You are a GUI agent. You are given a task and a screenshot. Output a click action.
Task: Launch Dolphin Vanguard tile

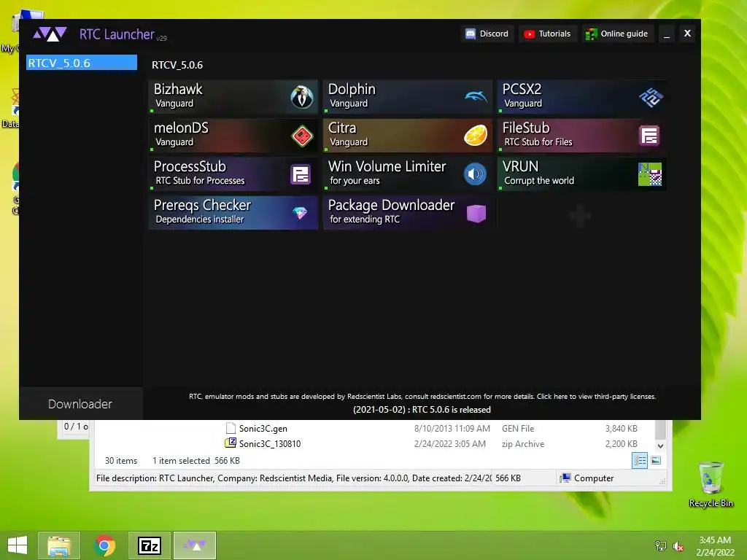coord(407,97)
